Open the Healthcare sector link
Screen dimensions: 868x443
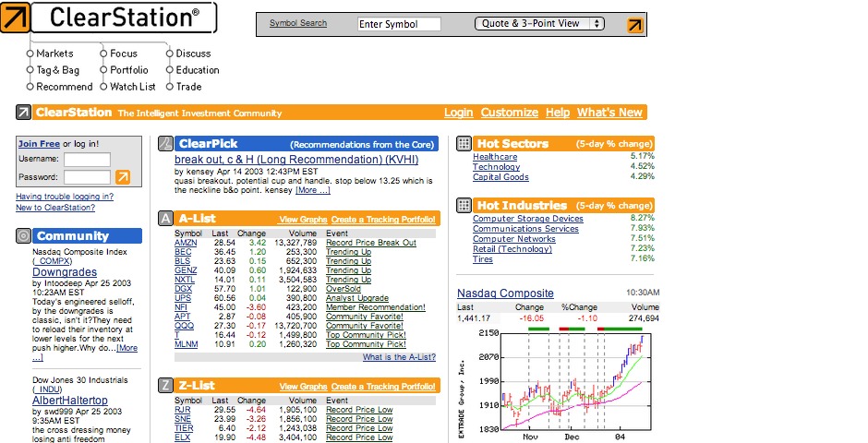click(x=495, y=157)
